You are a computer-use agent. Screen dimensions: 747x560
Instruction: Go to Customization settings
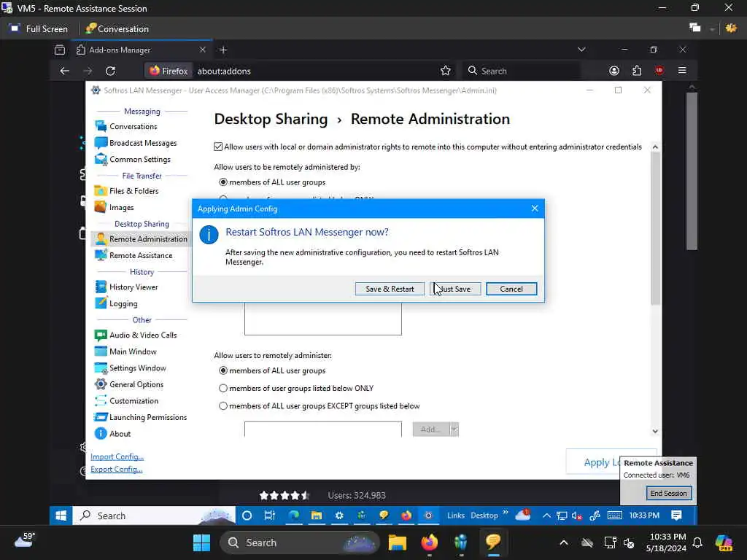(127, 401)
